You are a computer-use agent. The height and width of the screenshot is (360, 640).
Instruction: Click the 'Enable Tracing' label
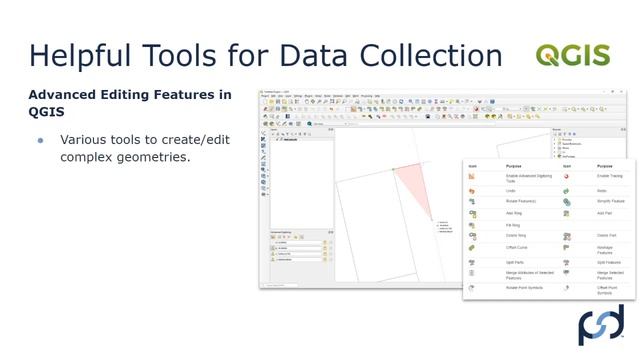pos(610,176)
